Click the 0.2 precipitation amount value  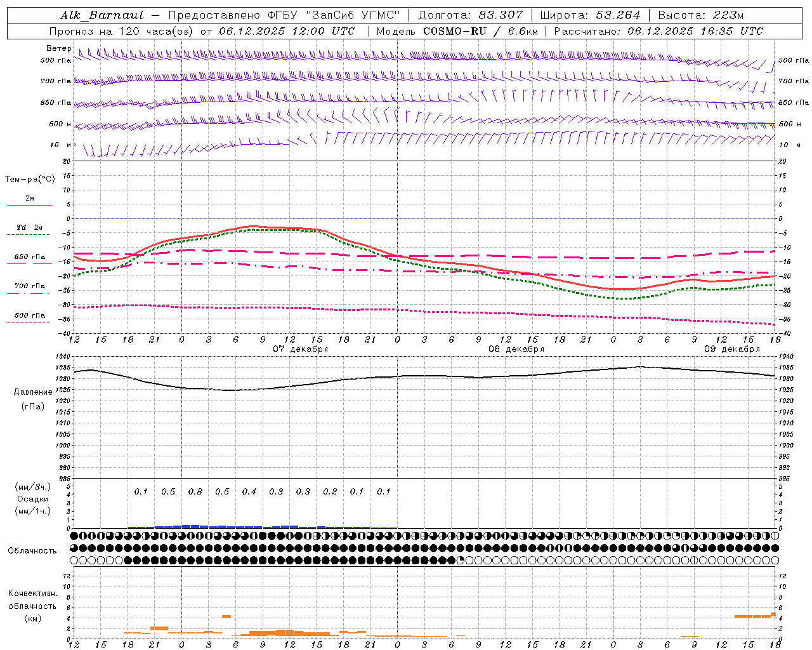point(330,492)
